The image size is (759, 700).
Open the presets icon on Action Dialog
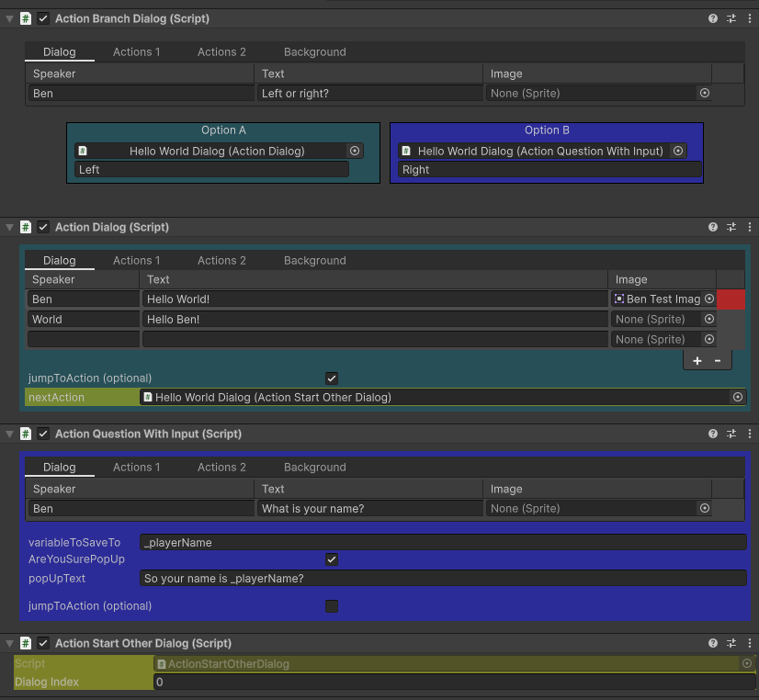(x=731, y=227)
